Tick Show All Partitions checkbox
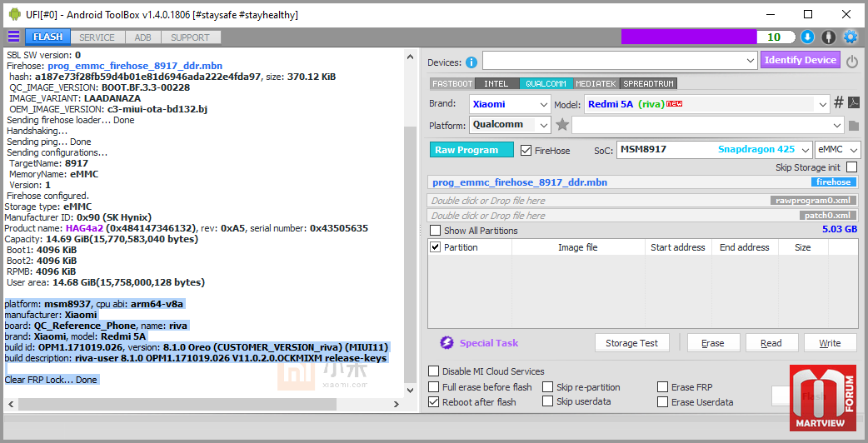The width and height of the screenshot is (868, 443). tap(435, 231)
